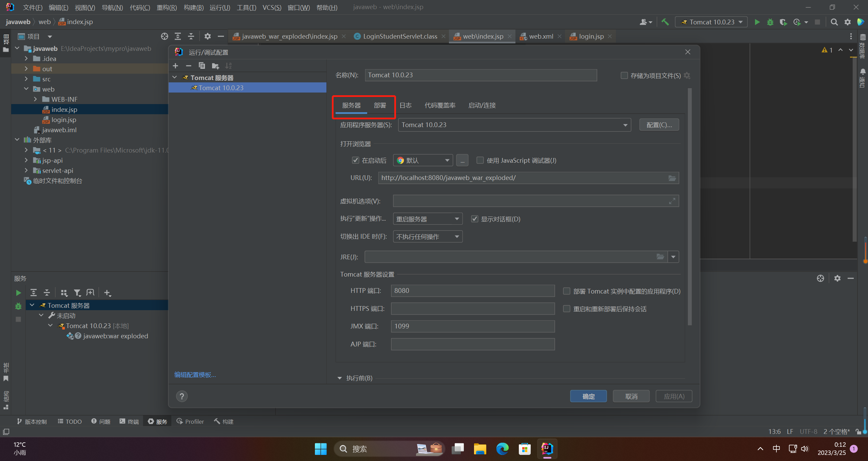Open IntelliJ IDEA from Windows taskbar
The image size is (868, 461).
(547, 449)
